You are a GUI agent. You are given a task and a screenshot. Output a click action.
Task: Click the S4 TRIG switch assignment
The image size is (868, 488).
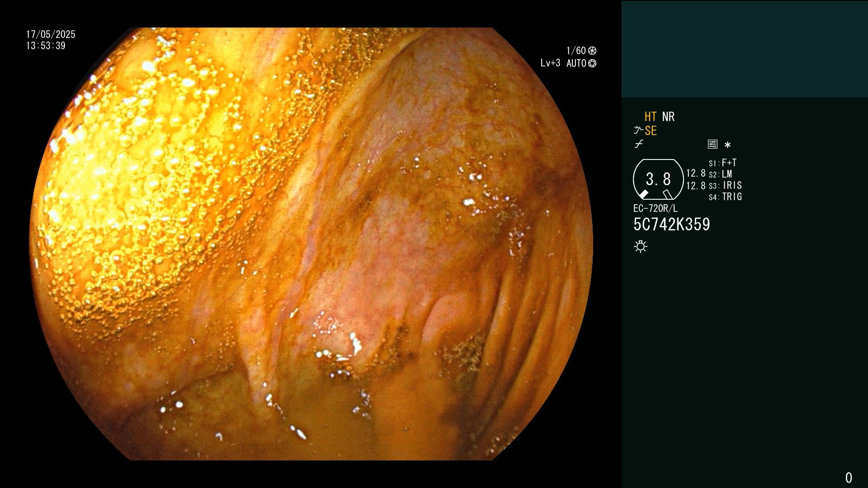(725, 197)
